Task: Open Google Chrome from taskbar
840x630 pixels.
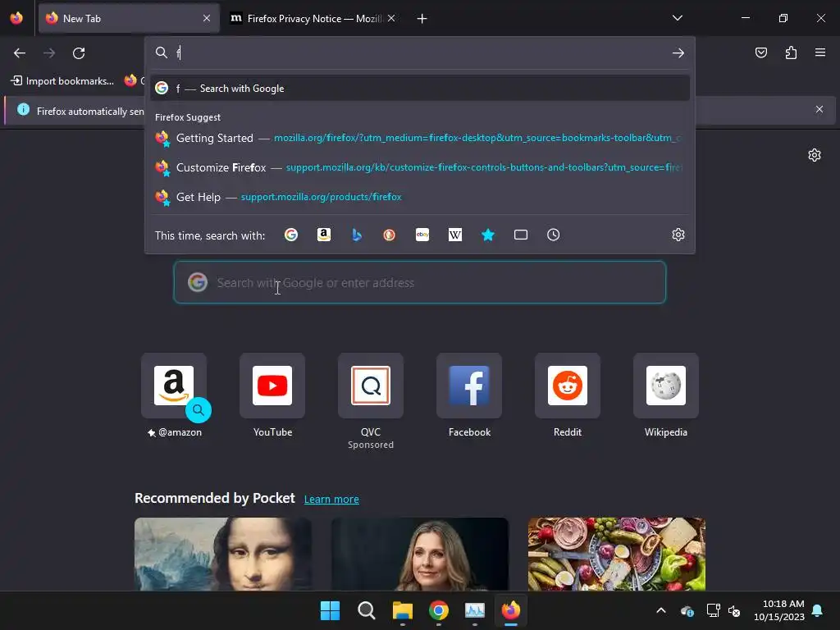Action: pos(439,610)
